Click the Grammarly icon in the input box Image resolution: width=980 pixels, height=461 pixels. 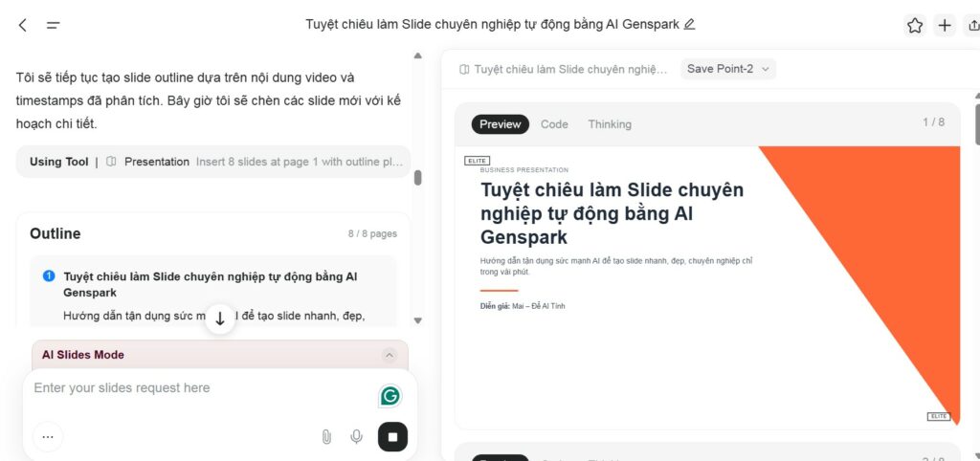pyautogui.click(x=390, y=396)
